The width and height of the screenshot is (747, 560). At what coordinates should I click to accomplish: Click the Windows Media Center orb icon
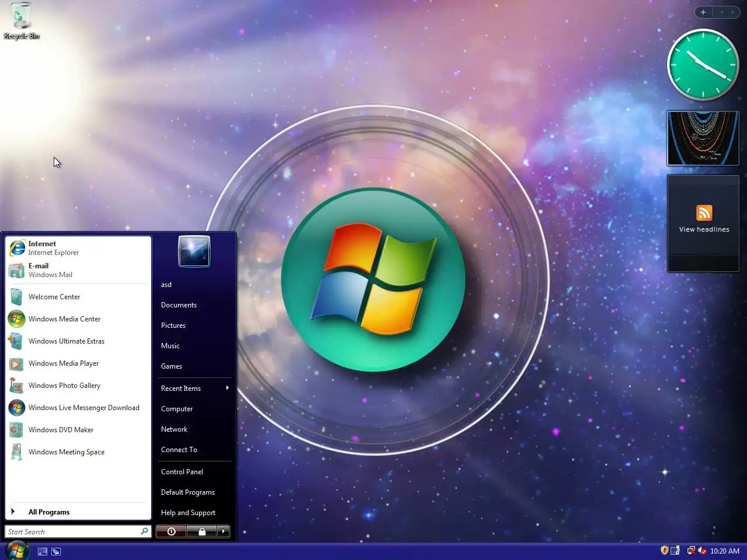point(17,319)
